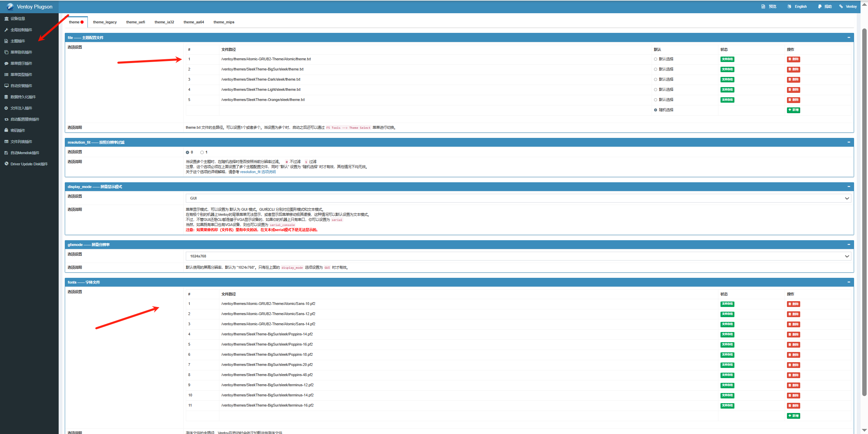
Task: Set resolution_fit option to 1
Action: [x=202, y=152]
